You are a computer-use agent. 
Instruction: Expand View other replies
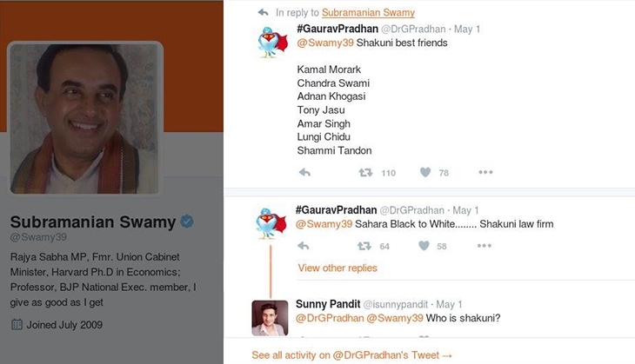338,268
